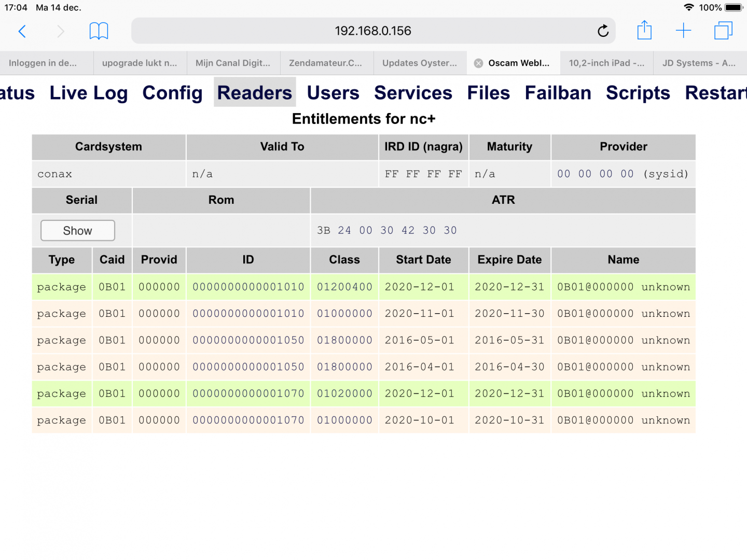Open the bookmarks book icon
Image resolution: width=747 pixels, height=560 pixels.
[99, 31]
